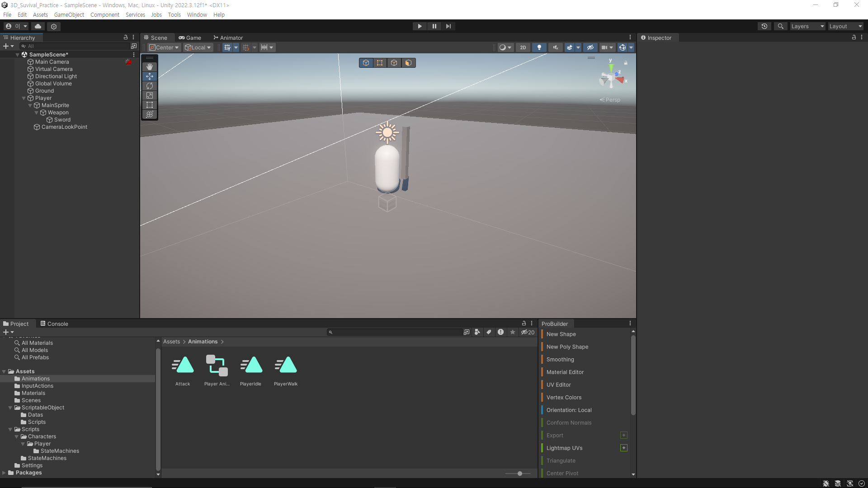Toggle Scene effects (skybox, fog)
The height and width of the screenshot is (488, 868).
tap(570, 47)
